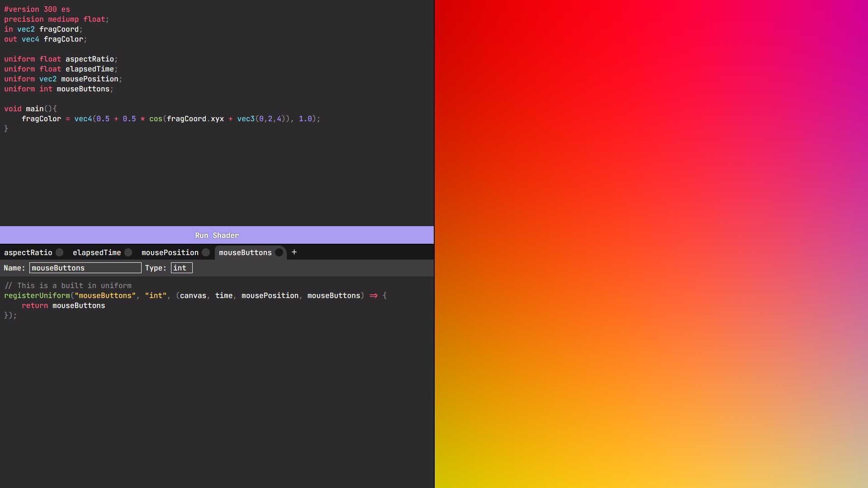Switch to the aspectRatio uniform tab
The height and width of the screenshot is (488, 868).
pyautogui.click(x=28, y=252)
